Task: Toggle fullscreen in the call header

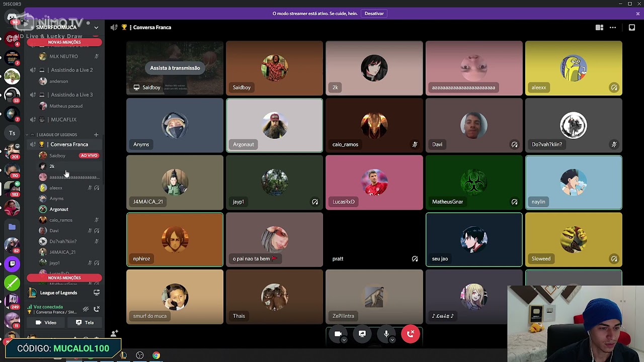Action: coord(631,28)
